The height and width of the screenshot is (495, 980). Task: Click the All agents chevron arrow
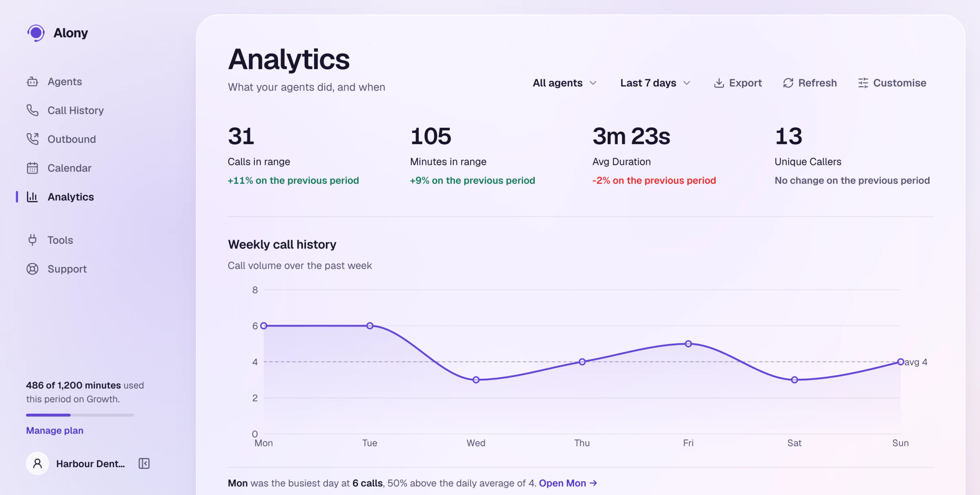593,83
